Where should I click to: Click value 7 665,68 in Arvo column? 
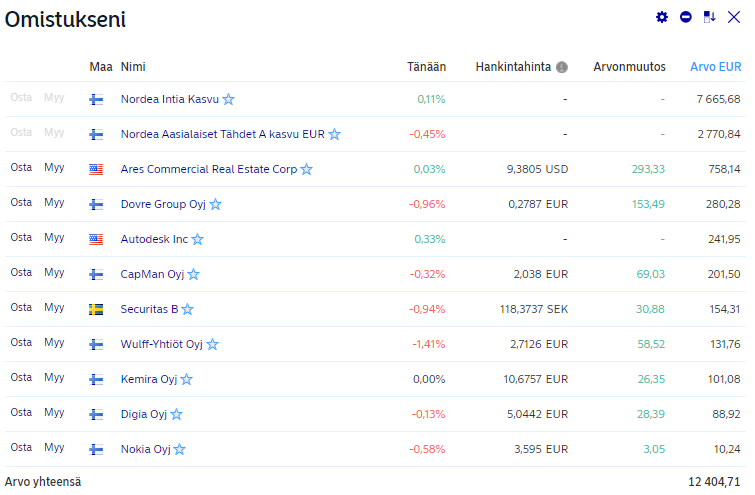coord(718,99)
